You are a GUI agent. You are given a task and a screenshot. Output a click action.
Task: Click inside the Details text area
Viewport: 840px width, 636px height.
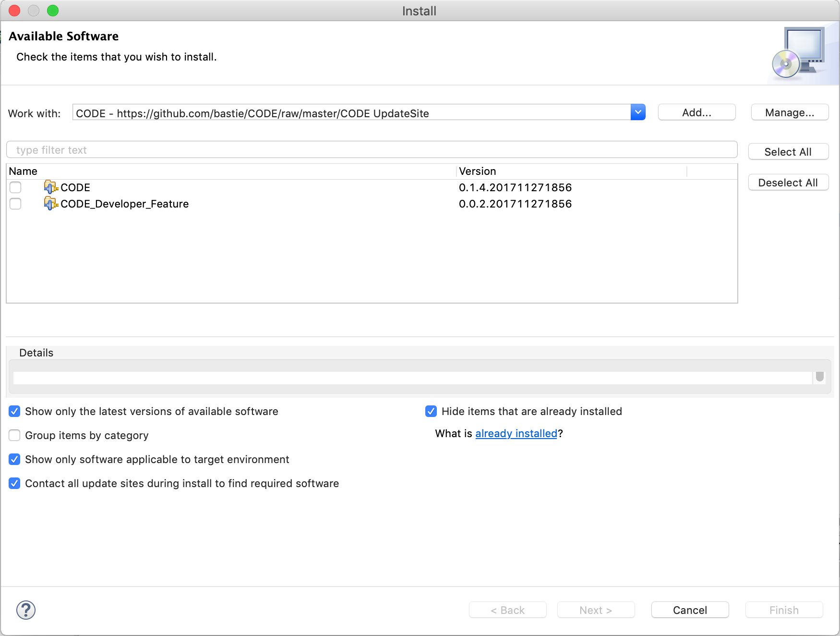[412, 378]
